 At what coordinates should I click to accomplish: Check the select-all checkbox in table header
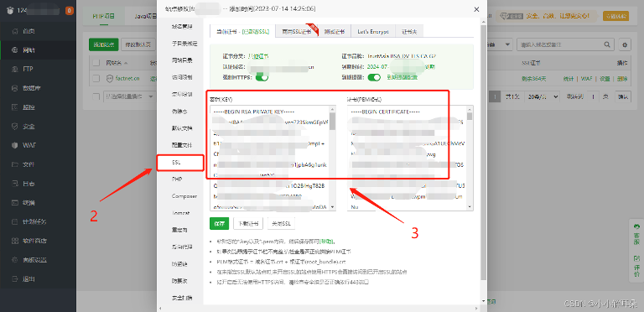pos(96,63)
